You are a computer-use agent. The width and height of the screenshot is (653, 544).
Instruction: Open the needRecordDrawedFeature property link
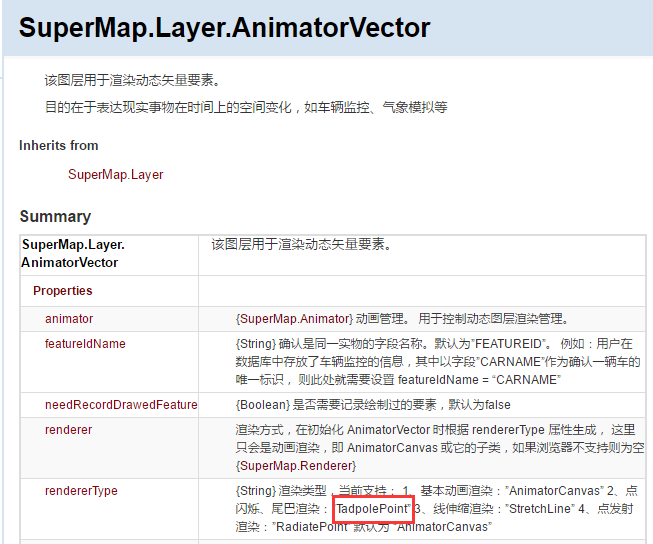coord(121,404)
